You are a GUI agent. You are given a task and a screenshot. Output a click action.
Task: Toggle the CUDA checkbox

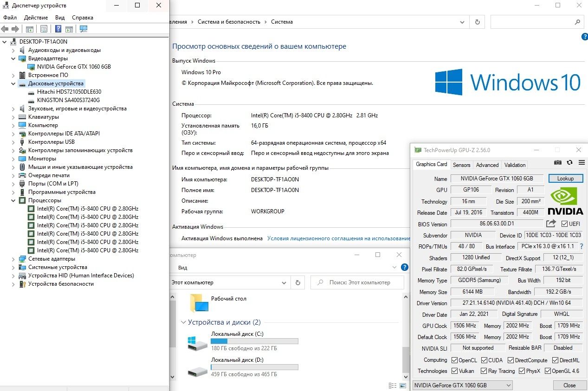click(x=484, y=360)
